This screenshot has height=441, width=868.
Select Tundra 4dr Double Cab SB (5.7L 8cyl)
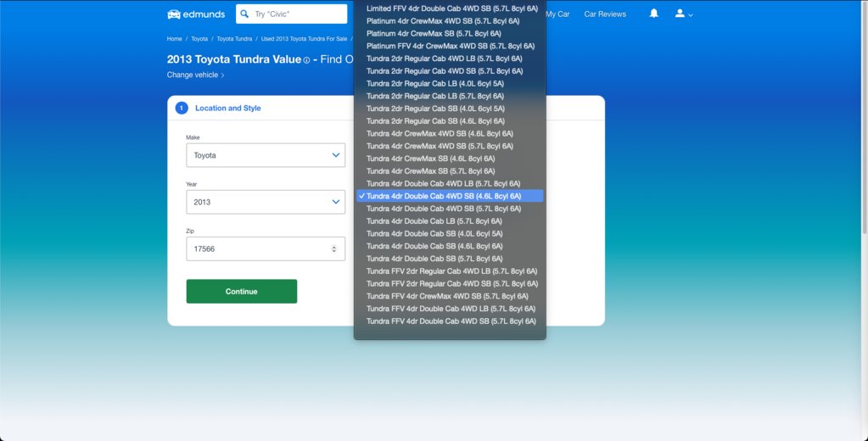tap(450, 259)
